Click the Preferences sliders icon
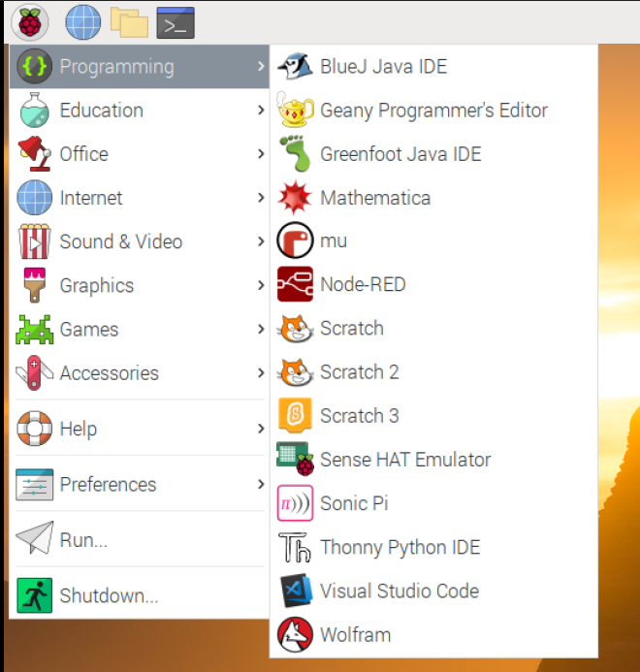 click(34, 484)
